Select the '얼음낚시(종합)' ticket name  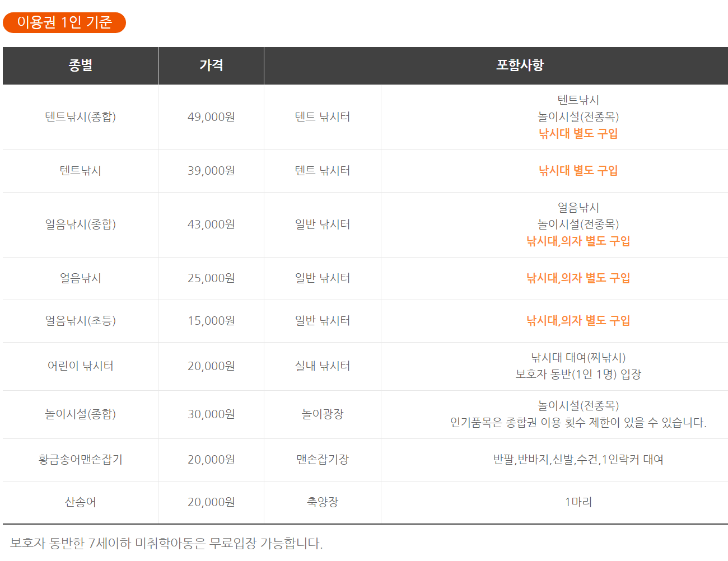point(81,225)
